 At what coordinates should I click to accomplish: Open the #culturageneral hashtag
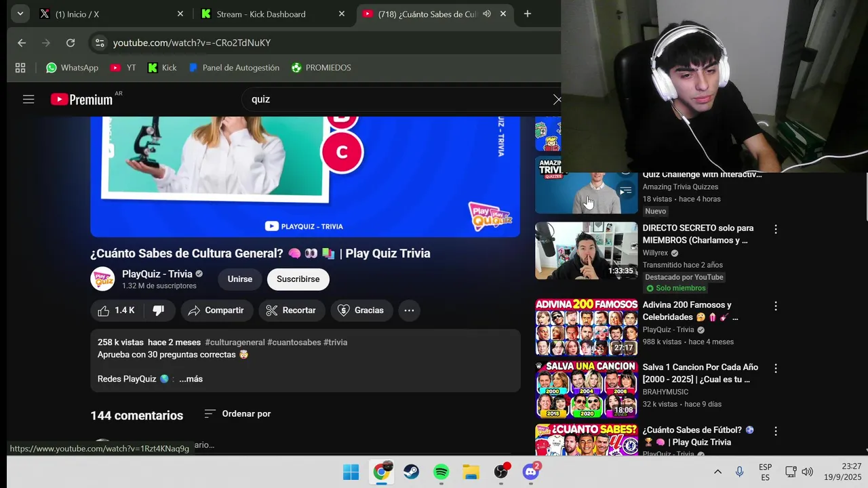pyautogui.click(x=235, y=342)
